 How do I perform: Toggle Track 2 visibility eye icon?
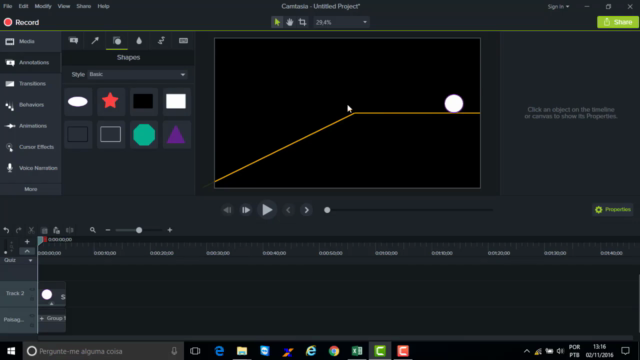pos(32,289)
